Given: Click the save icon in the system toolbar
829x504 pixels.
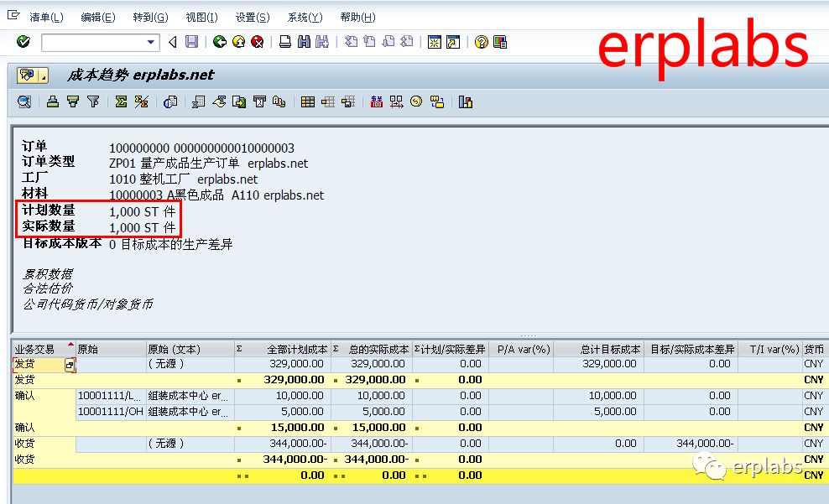Looking at the screenshot, I should coord(191,42).
